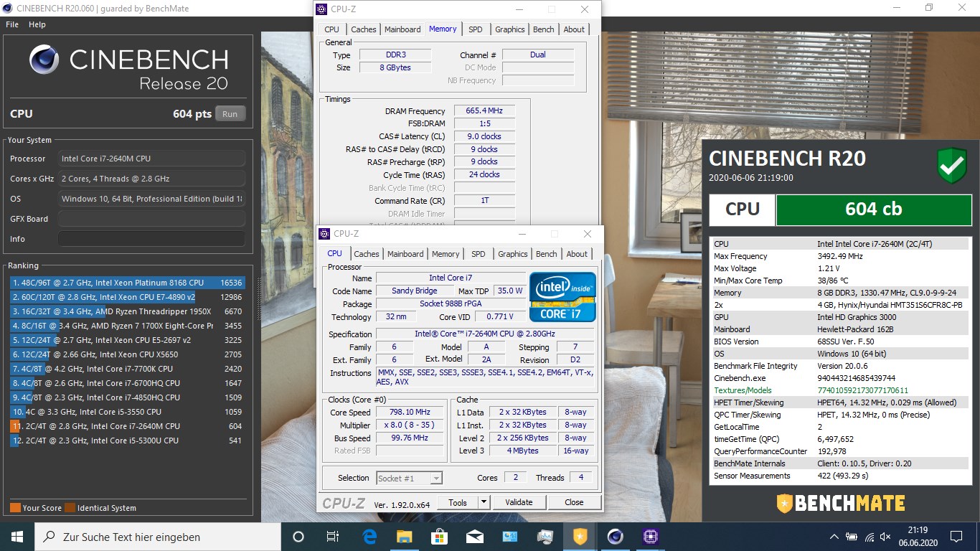The height and width of the screenshot is (551, 980).
Task: Open Bench tab in lower CPU-Z window
Action: [x=547, y=254]
